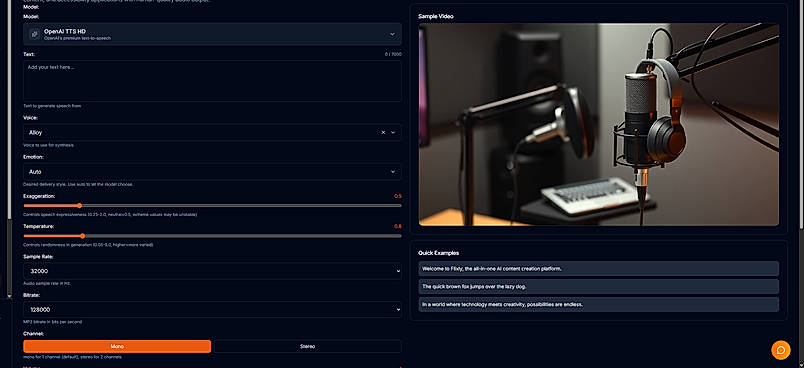Open the Emotion Auto dropdown
804x368 pixels.
point(212,172)
